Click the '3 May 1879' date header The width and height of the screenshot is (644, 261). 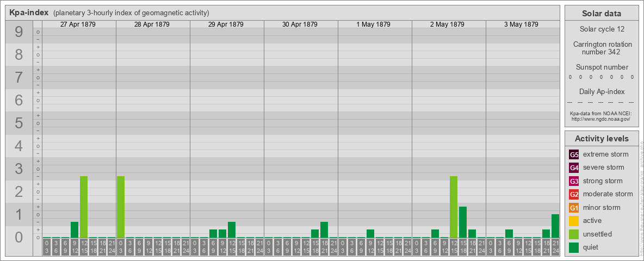(x=521, y=24)
